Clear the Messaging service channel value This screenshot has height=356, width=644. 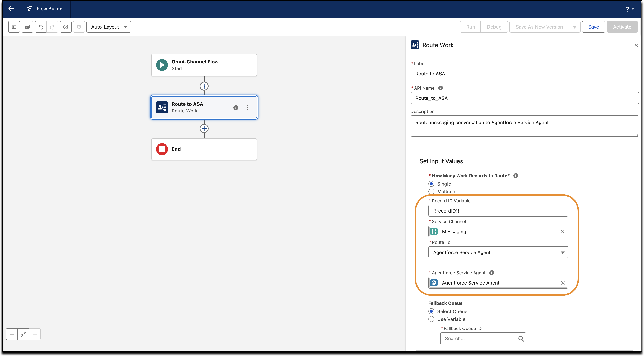(563, 231)
